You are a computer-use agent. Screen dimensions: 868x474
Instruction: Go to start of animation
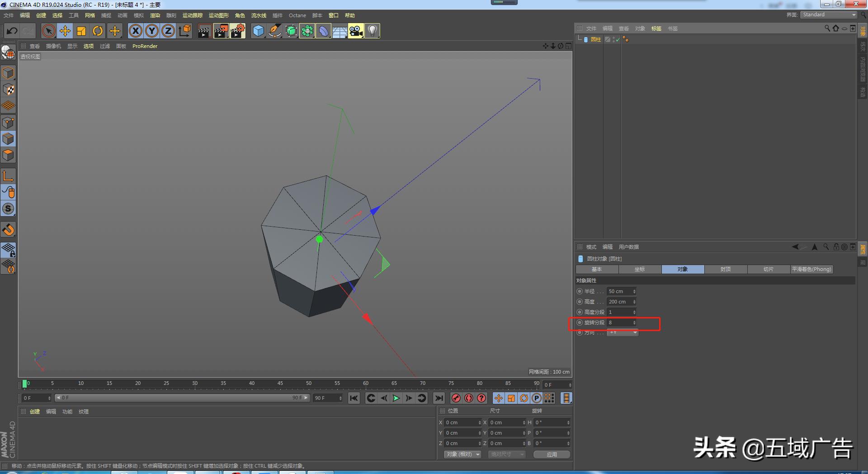[x=354, y=398]
